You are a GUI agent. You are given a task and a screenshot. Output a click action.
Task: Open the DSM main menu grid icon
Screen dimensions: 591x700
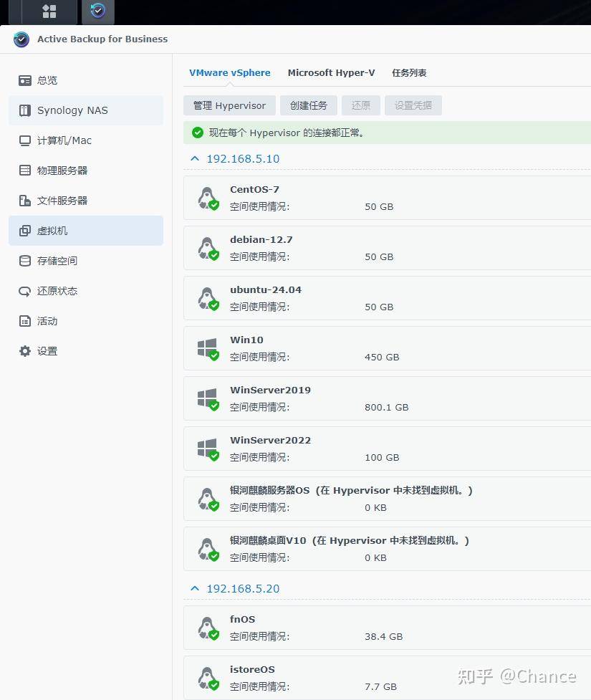tap(49, 11)
